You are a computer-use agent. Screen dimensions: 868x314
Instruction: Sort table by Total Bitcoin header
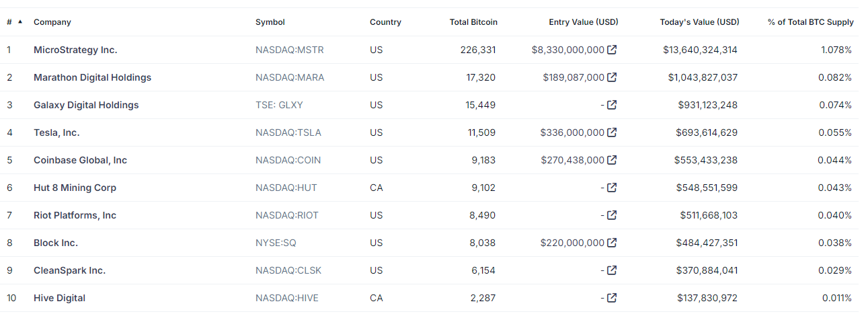click(473, 22)
